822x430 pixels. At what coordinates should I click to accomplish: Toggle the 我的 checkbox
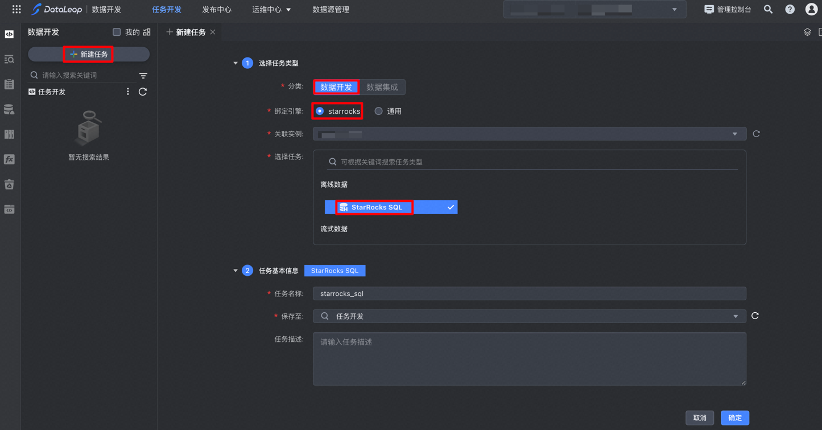[x=117, y=32]
